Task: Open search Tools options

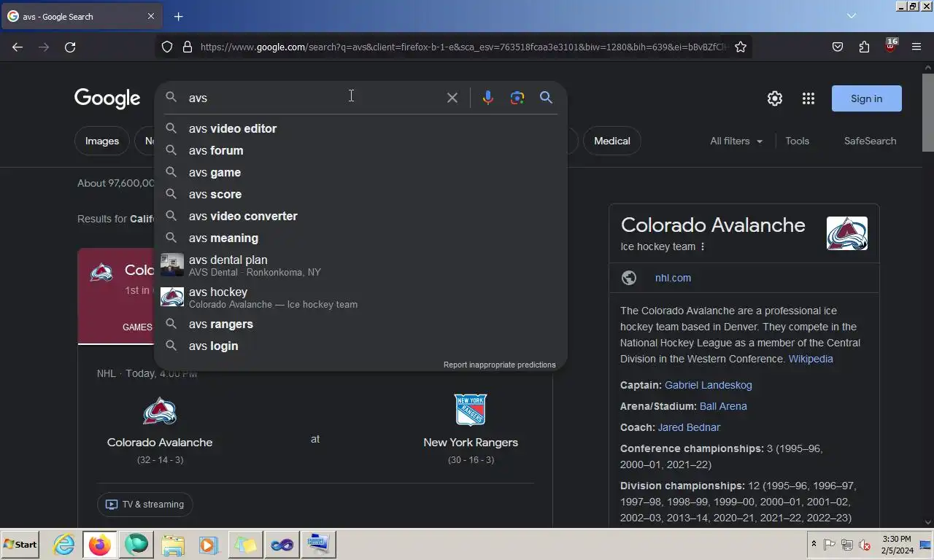Action: 797,141
